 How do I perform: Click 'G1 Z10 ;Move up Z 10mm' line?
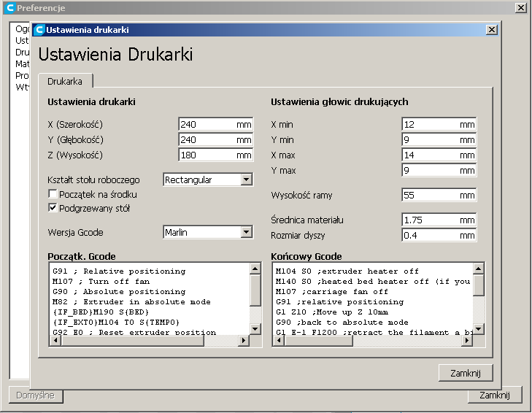pos(332,312)
